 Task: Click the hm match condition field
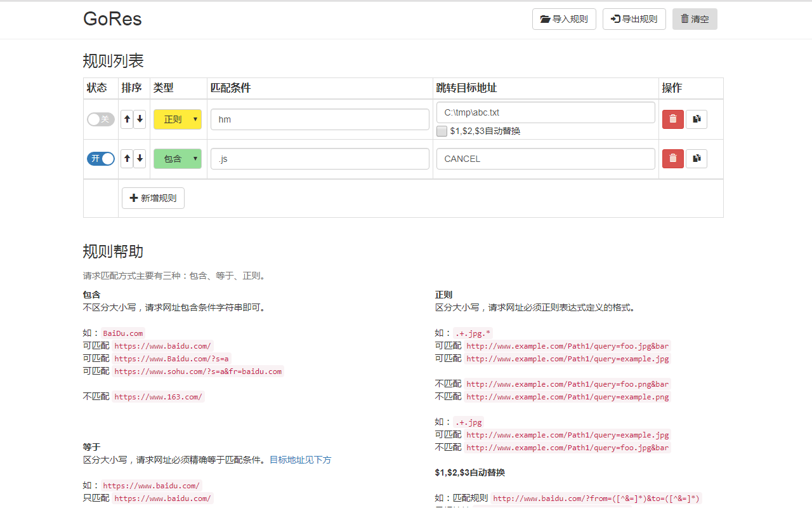point(320,119)
